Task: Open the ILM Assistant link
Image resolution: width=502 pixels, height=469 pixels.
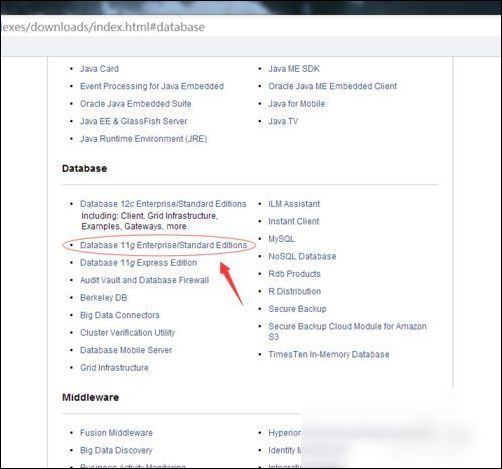Action: 294,204
